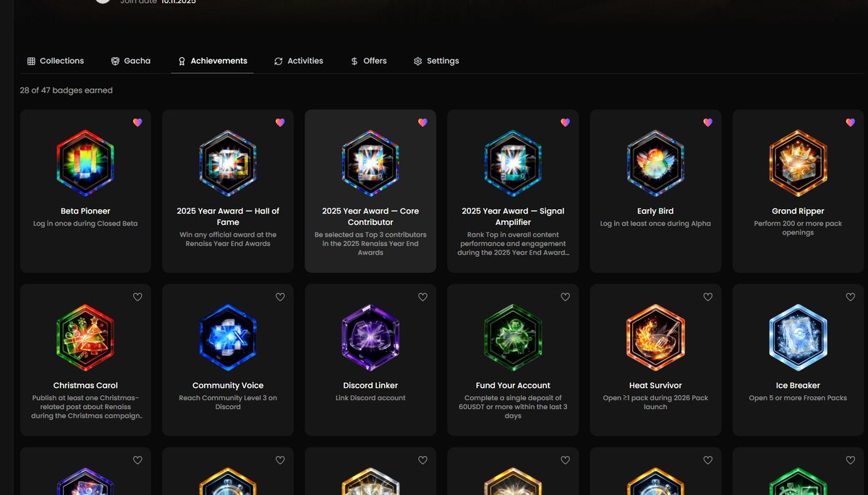Screen dimensions: 868x495
Task: Click the "Ice Breaker" title text
Action: (798, 386)
